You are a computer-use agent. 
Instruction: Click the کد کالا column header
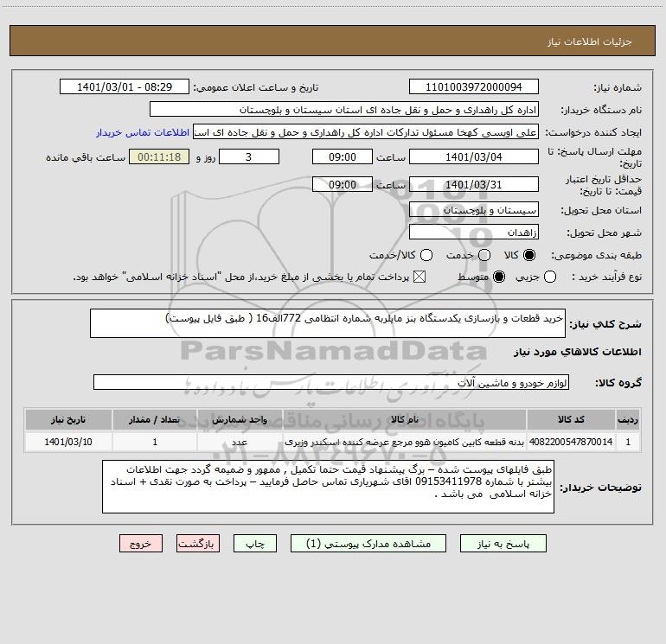[571, 419]
